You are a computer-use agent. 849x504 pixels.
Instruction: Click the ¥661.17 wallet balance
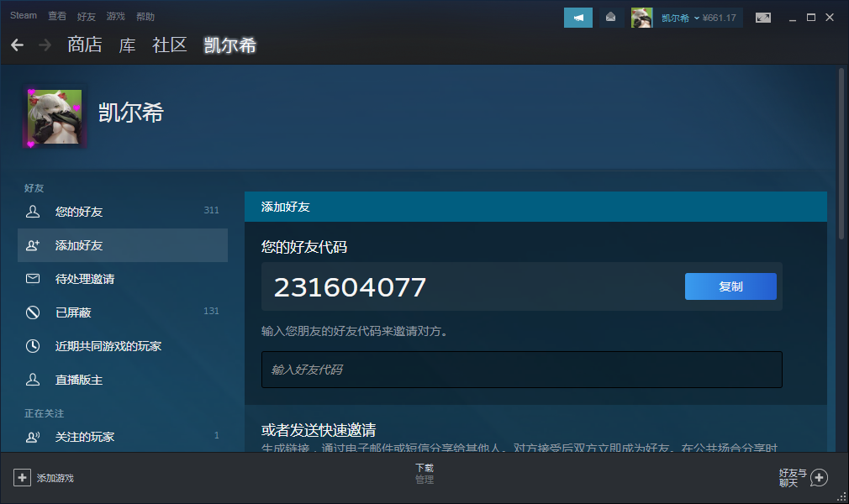[x=719, y=18]
